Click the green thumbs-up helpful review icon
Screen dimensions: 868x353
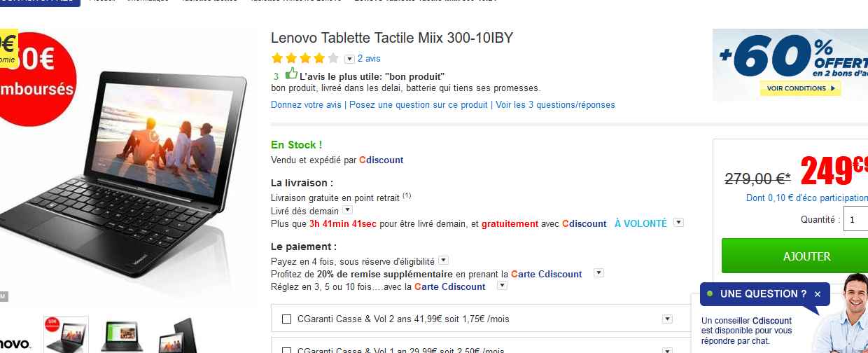291,74
